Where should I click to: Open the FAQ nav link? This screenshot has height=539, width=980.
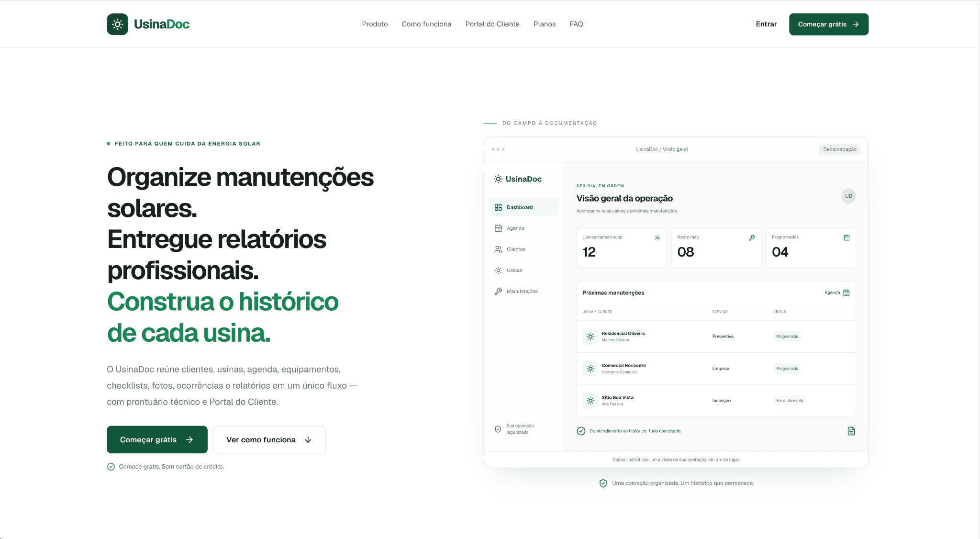pyautogui.click(x=576, y=24)
